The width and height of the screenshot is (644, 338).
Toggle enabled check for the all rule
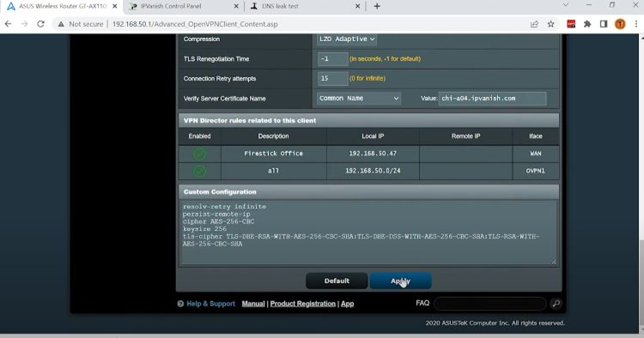coord(199,171)
